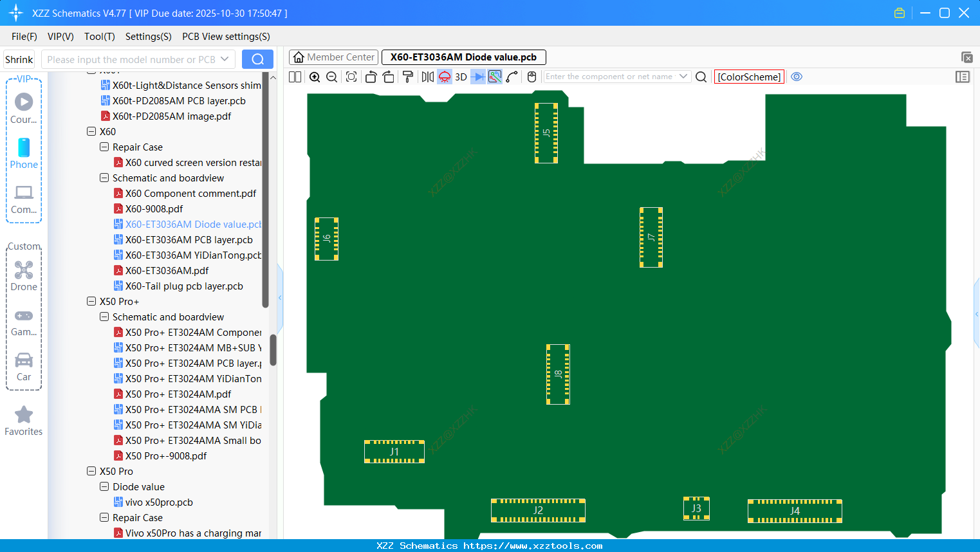Rotate the board counterclockwise
This screenshot has height=552, width=980.
click(371, 77)
